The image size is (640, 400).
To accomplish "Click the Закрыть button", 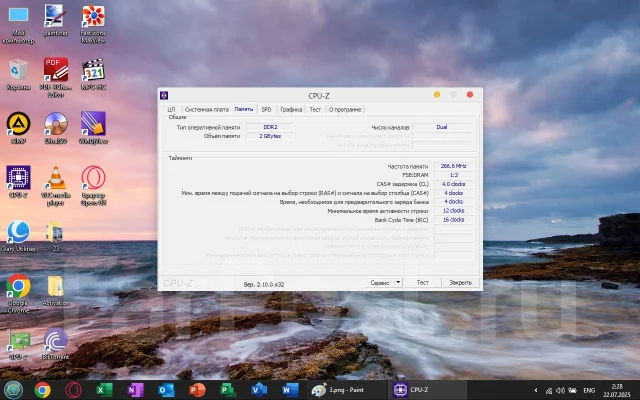I will click(x=460, y=282).
